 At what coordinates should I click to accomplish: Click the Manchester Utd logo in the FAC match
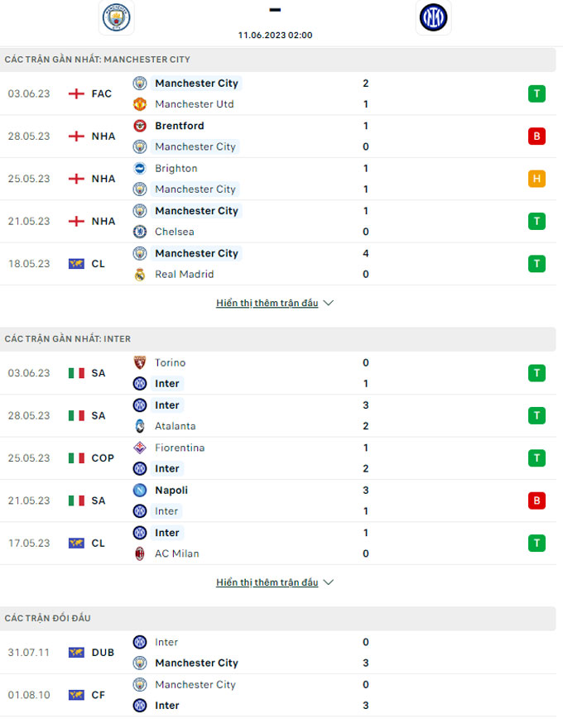pos(138,104)
